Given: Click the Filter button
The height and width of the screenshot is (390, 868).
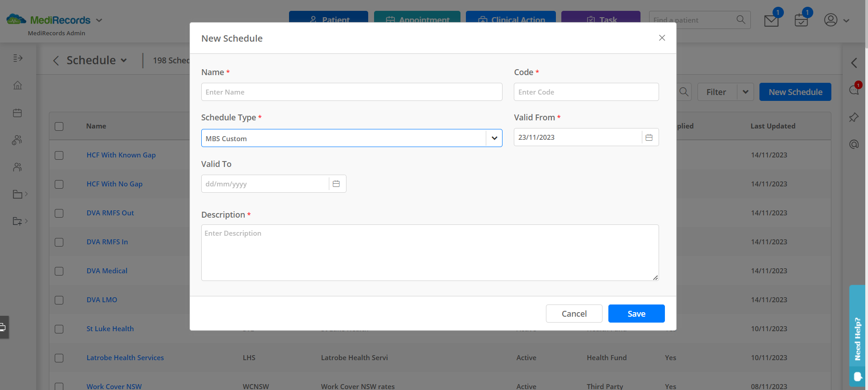Looking at the screenshot, I should point(717,92).
